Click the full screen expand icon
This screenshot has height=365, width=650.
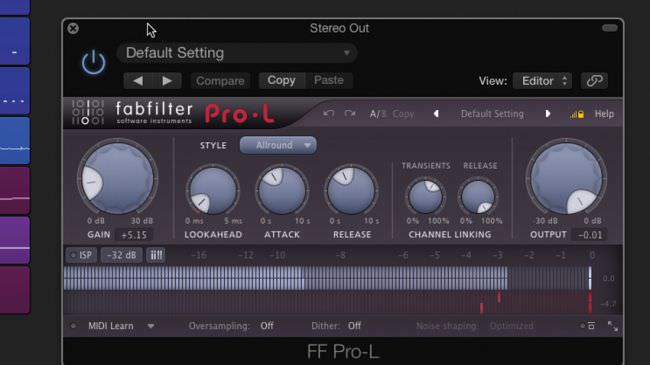point(612,326)
